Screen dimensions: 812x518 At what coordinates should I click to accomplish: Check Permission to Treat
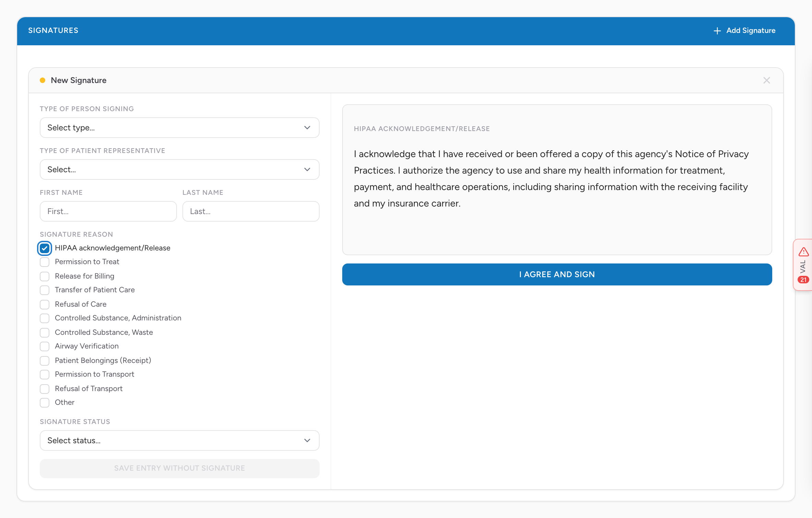click(x=45, y=262)
